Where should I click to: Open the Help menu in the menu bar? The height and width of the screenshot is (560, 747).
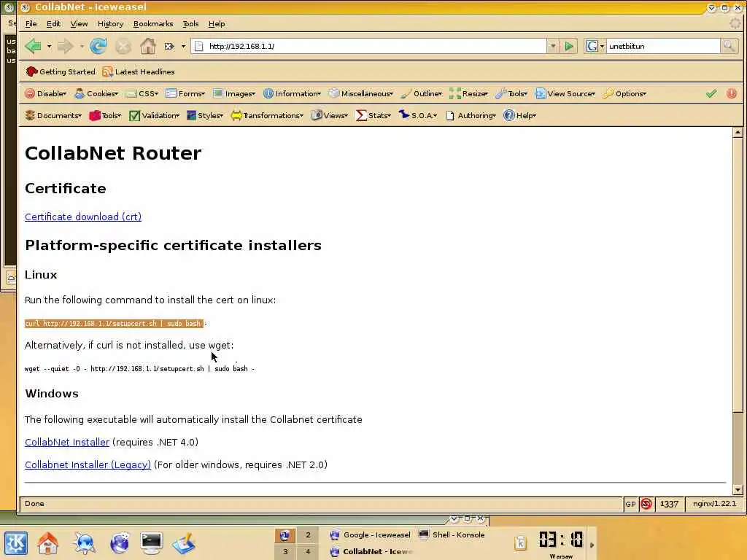point(217,24)
